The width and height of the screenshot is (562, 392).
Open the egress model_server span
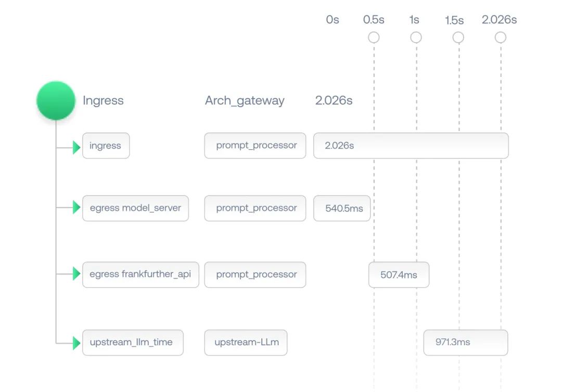pos(135,208)
